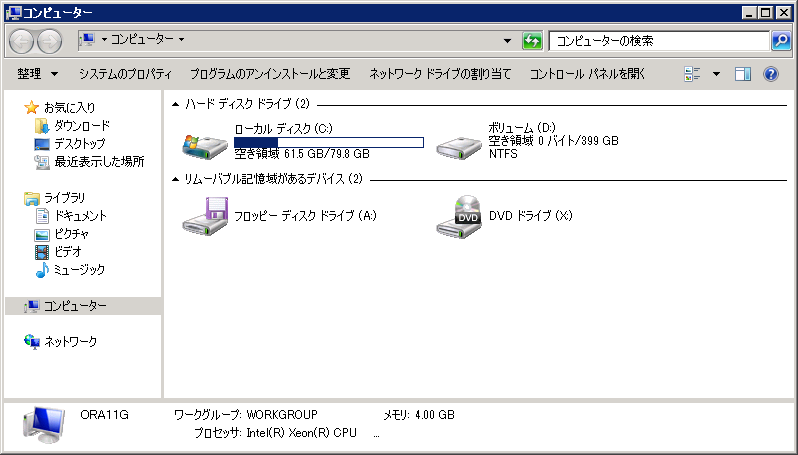Click the search magnifier icon

781,41
